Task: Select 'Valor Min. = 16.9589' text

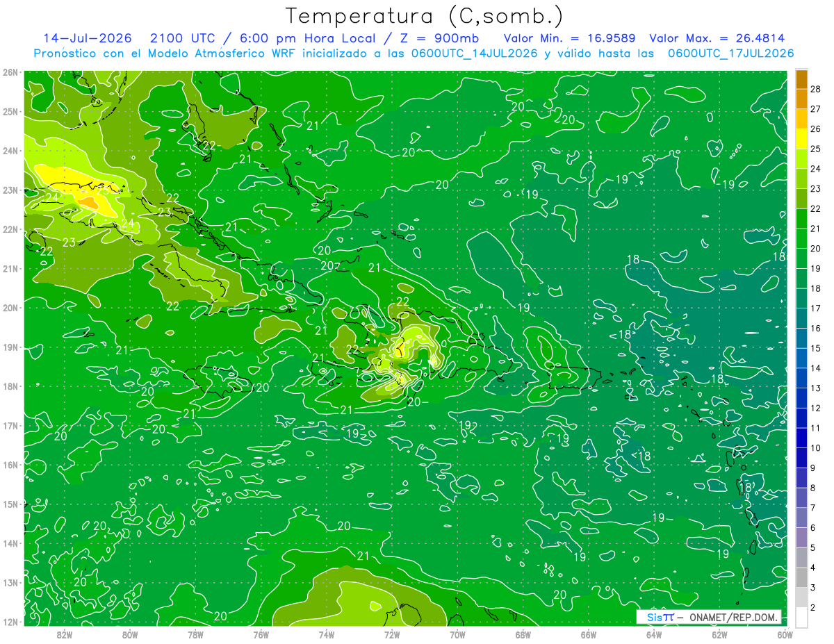Action: [x=569, y=38]
